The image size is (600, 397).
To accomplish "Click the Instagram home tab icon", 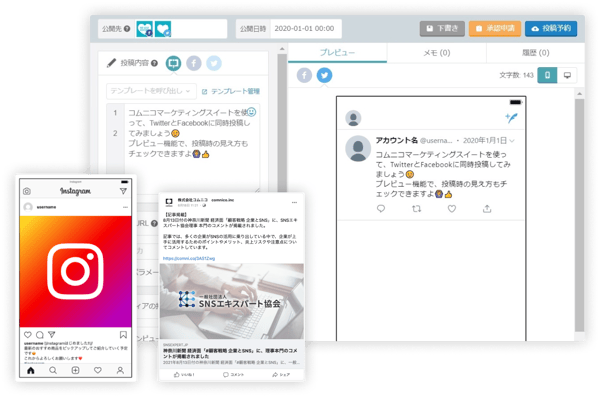I will tap(31, 370).
